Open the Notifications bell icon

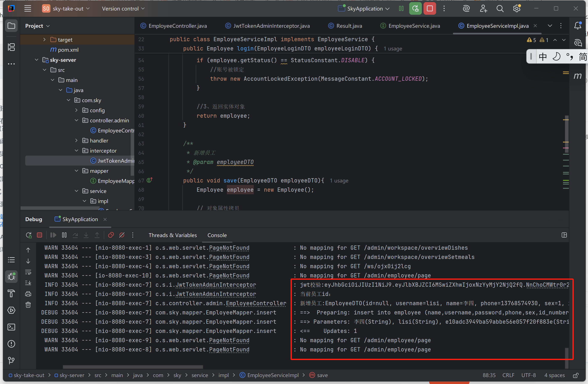(x=578, y=26)
